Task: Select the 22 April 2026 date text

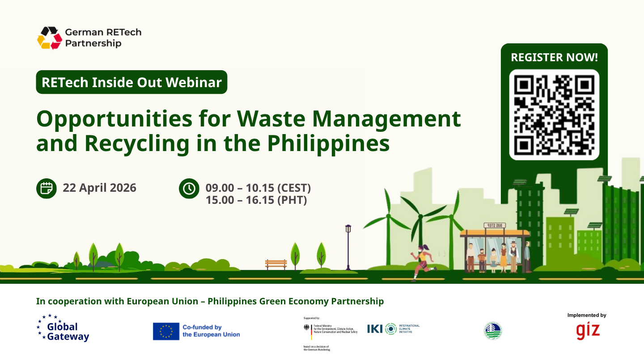Action: pyautogui.click(x=99, y=188)
